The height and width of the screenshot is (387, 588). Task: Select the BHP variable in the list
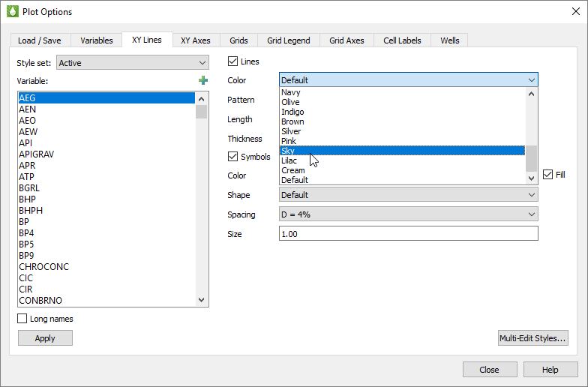(28, 199)
